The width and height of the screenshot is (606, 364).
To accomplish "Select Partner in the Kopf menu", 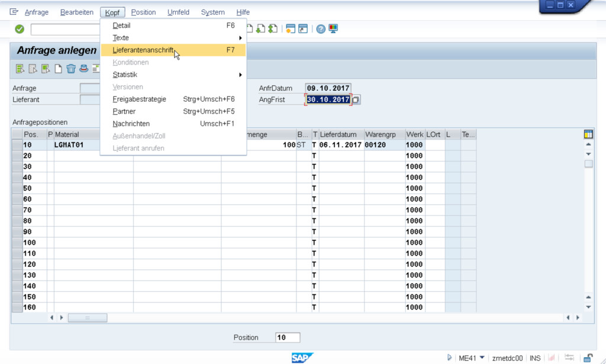I will pyautogui.click(x=124, y=111).
